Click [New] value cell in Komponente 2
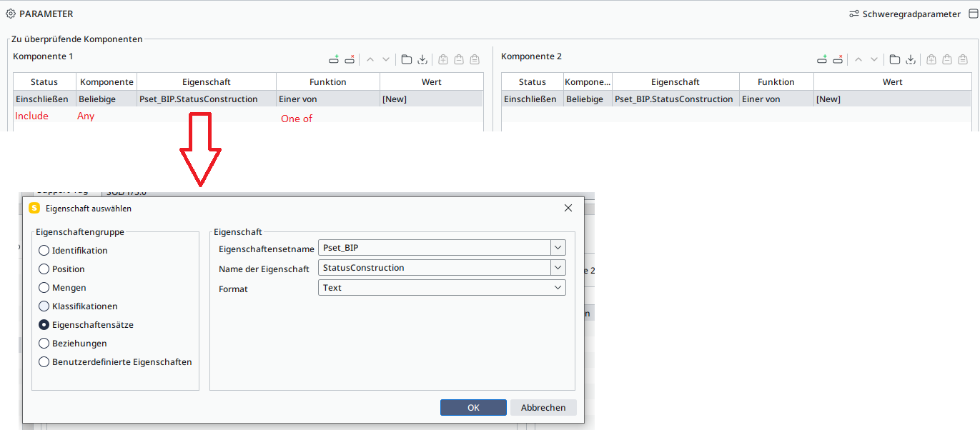The image size is (980, 430). coord(893,99)
